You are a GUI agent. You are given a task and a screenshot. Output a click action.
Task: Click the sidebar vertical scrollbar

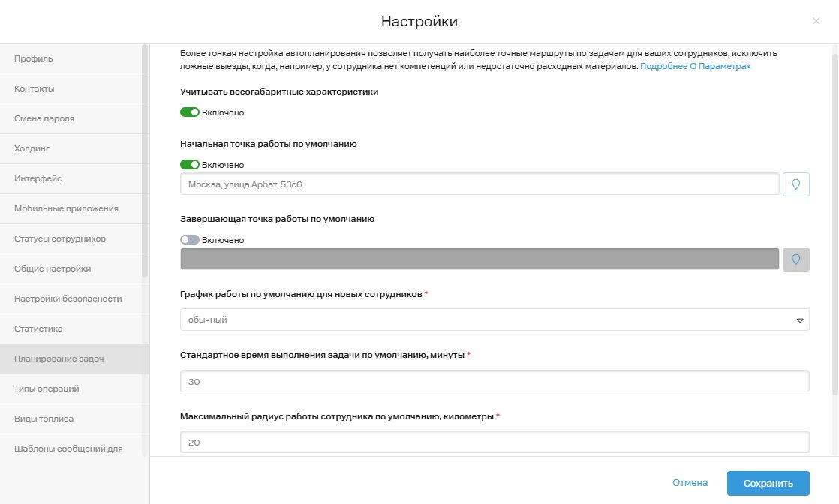pyautogui.click(x=145, y=161)
